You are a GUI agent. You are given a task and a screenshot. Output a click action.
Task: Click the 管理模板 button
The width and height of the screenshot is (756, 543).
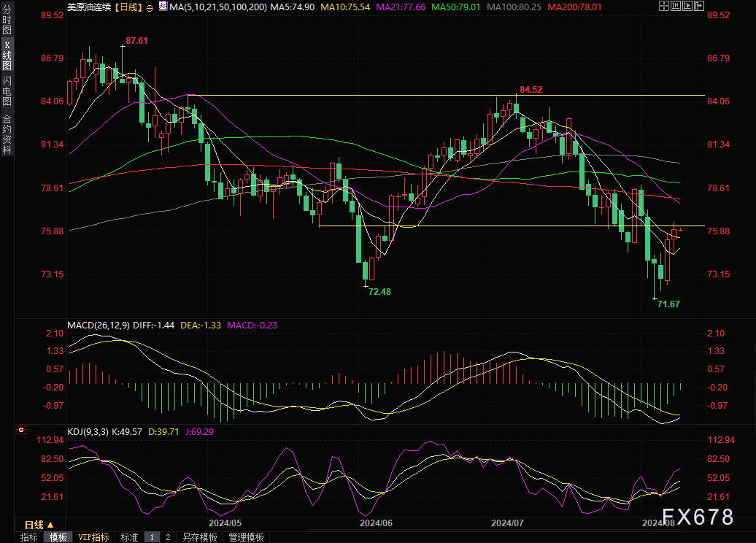[246, 537]
